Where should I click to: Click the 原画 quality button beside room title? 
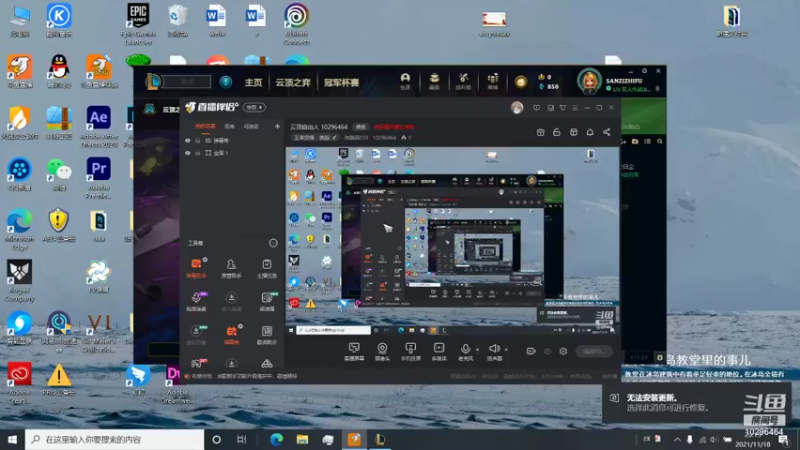[x=361, y=127]
